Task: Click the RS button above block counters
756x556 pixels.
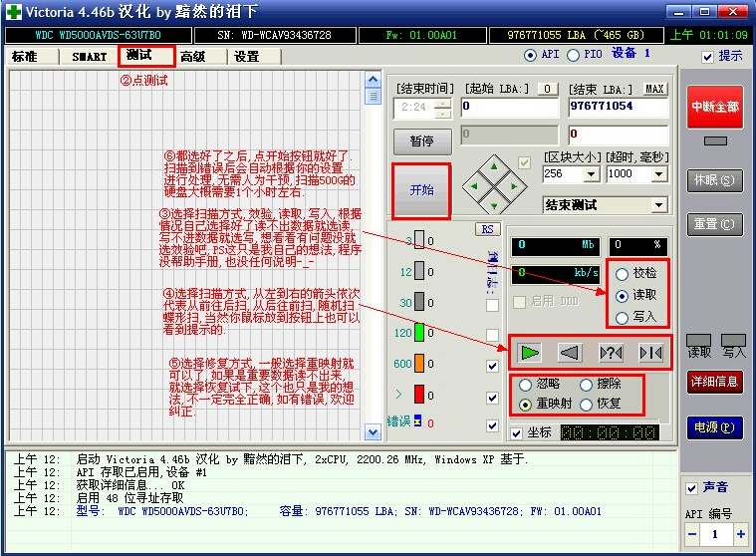Action: click(487, 229)
